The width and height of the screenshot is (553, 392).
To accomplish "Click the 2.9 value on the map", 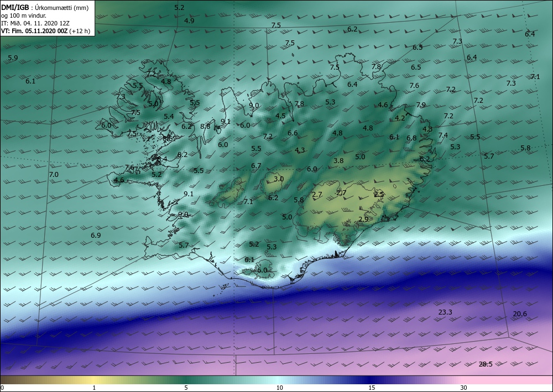I will tap(363, 219).
